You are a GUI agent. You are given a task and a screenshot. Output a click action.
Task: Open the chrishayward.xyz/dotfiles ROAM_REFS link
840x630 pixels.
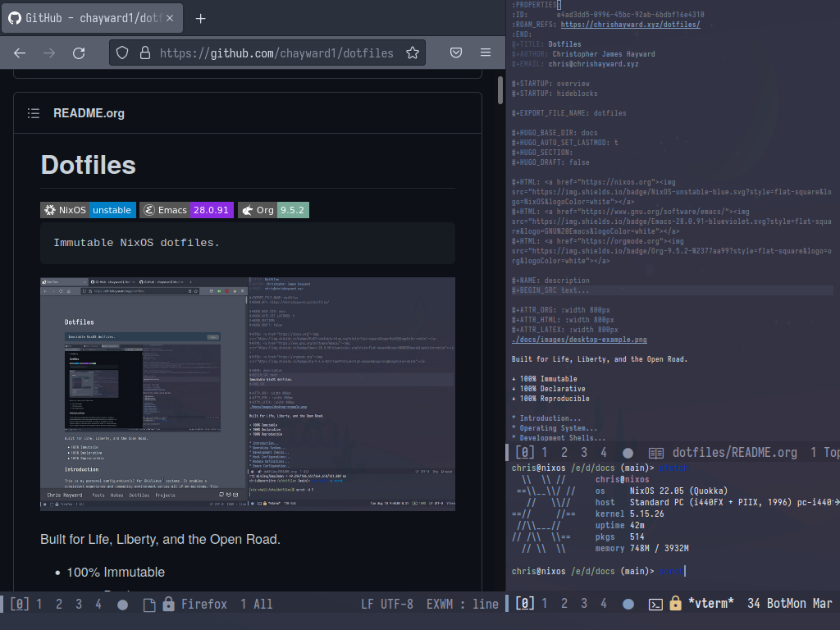point(630,25)
